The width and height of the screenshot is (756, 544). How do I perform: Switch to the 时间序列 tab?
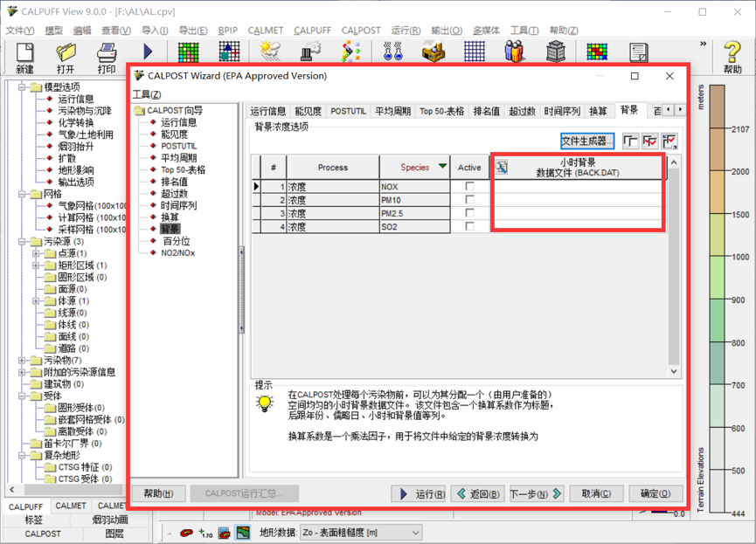click(x=562, y=111)
